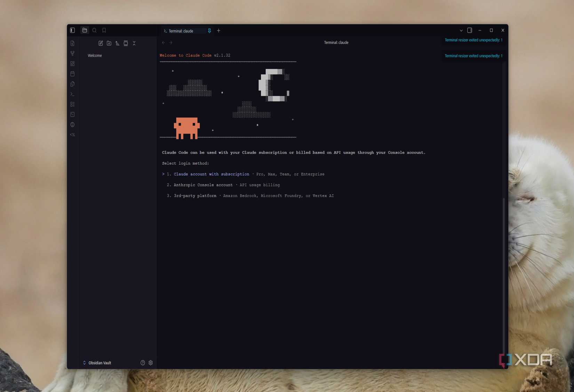574x392 pixels.
Task: Open the daily note calendar icon
Action: [x=72, y=74]
